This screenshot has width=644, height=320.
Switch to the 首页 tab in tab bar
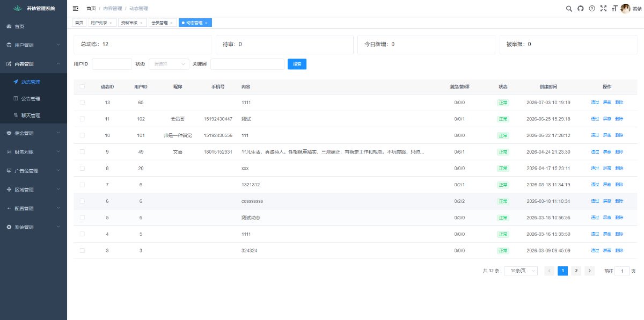(x=79, y=23)
